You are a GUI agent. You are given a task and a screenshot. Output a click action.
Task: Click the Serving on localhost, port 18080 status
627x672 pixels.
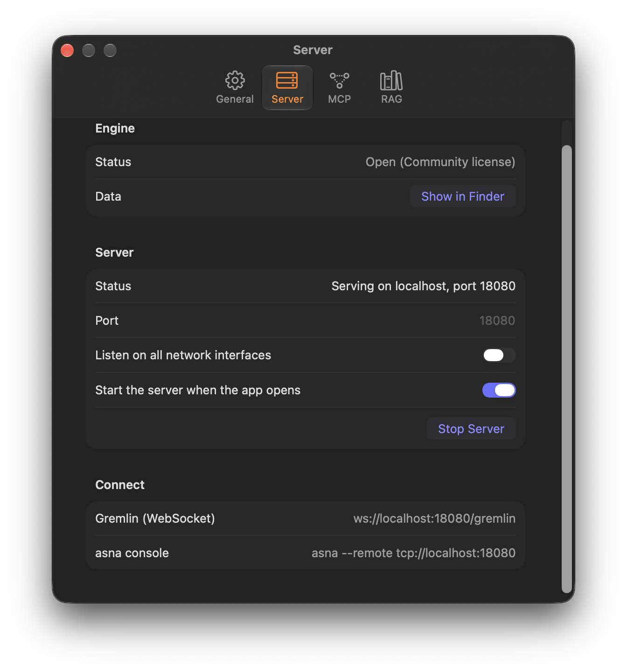(x=423, y=286)
